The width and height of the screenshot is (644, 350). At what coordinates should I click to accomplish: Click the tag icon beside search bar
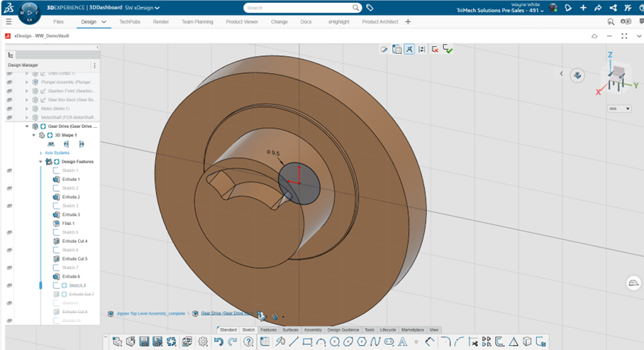point(370,8)
